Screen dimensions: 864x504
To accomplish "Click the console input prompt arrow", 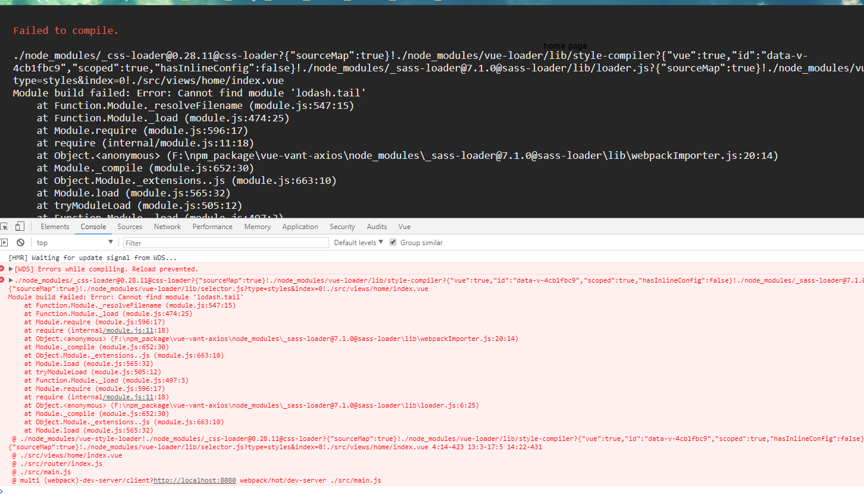I will (x=2, y=492).
